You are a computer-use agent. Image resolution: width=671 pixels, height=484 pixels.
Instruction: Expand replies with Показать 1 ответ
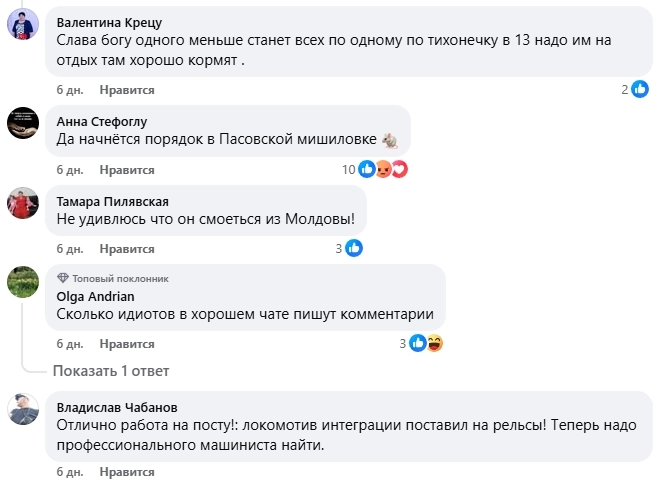click(x=111, y=371)
